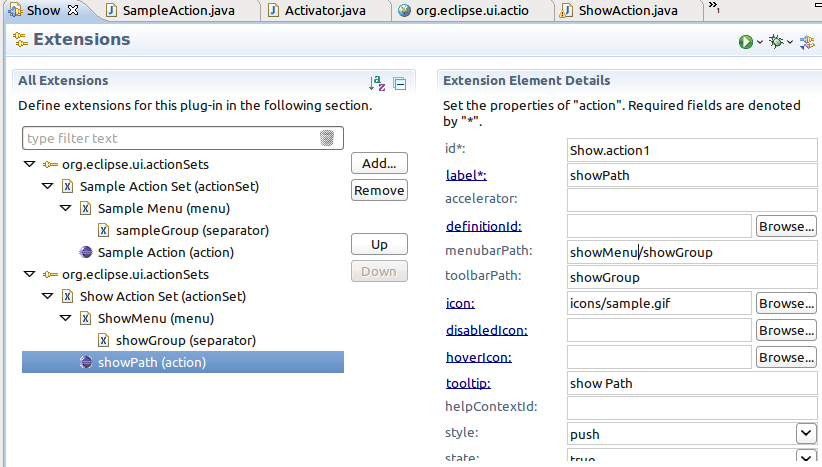This screenshot has height=467, width=822.
Task: Collapse all extensions in the tree
Action: pos(399,84)
